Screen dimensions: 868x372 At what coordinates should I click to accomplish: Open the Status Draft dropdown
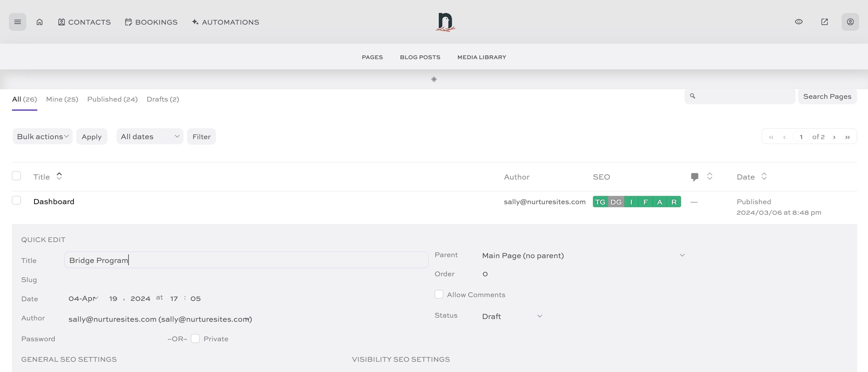click(512, 316)
